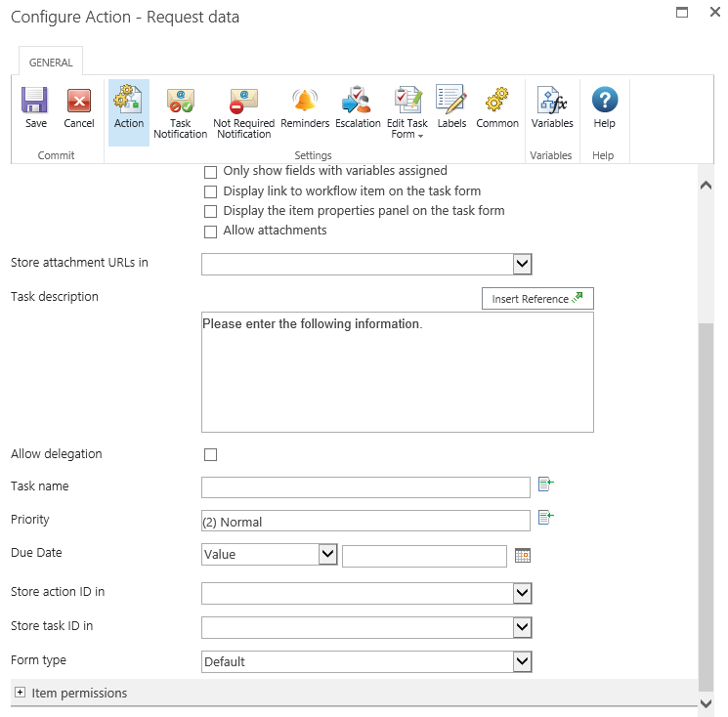The height and width of the screenshot is (717, 728).
Task: Tick the Allow delegation checkbox
Action: pos(210,454)
